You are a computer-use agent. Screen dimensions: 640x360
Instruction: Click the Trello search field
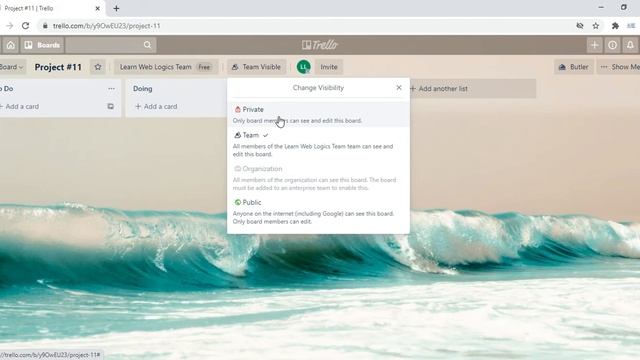[111, 45]
